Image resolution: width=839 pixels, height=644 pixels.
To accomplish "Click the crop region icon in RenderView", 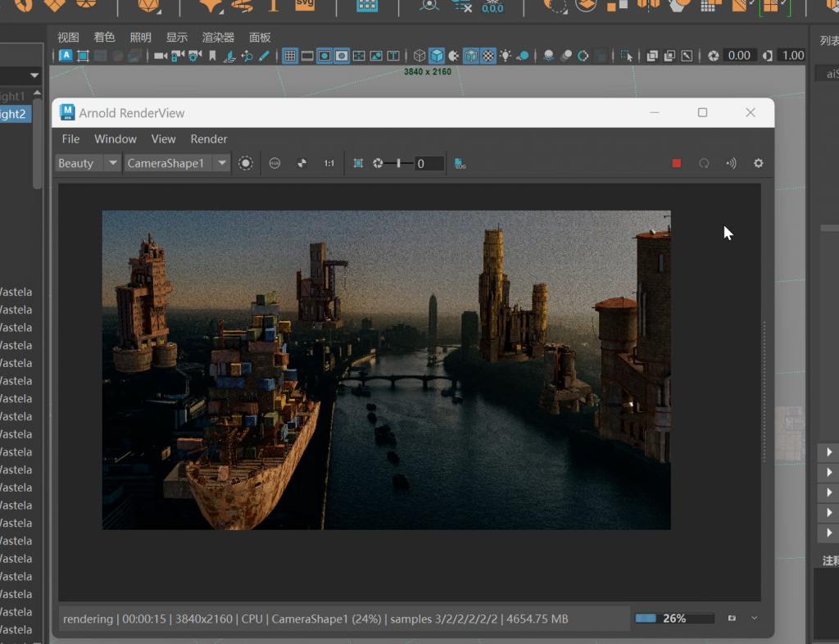I will click(x=358, y=163).
